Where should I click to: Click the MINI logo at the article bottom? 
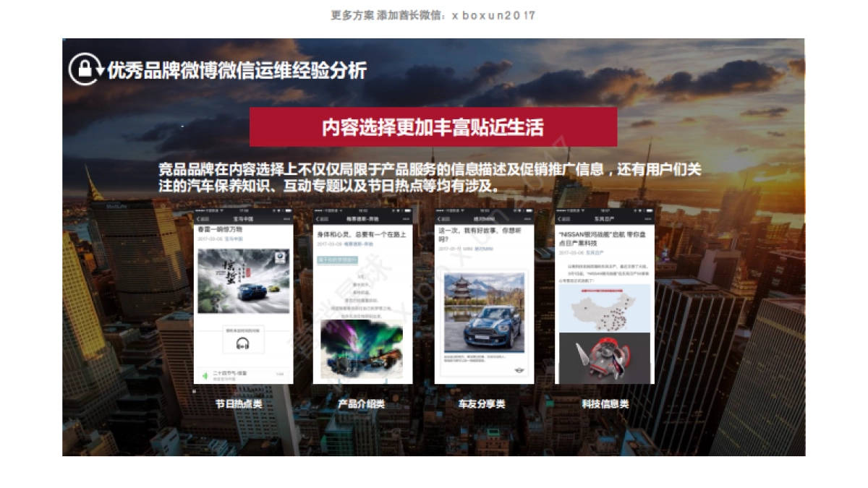(519, 369)
